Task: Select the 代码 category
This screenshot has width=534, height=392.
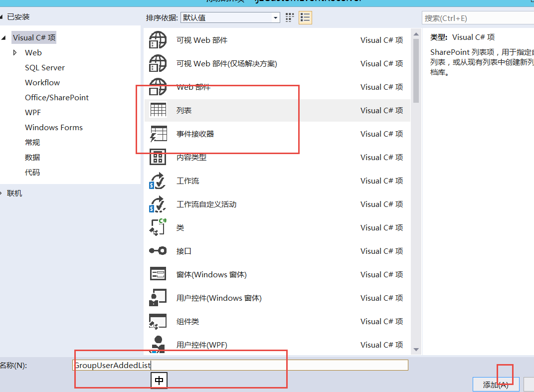Action: click(x=32, y=173)
